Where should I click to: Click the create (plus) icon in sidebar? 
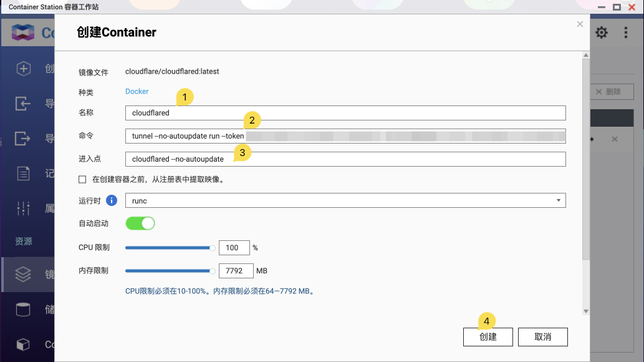click(x=24, y=68)
